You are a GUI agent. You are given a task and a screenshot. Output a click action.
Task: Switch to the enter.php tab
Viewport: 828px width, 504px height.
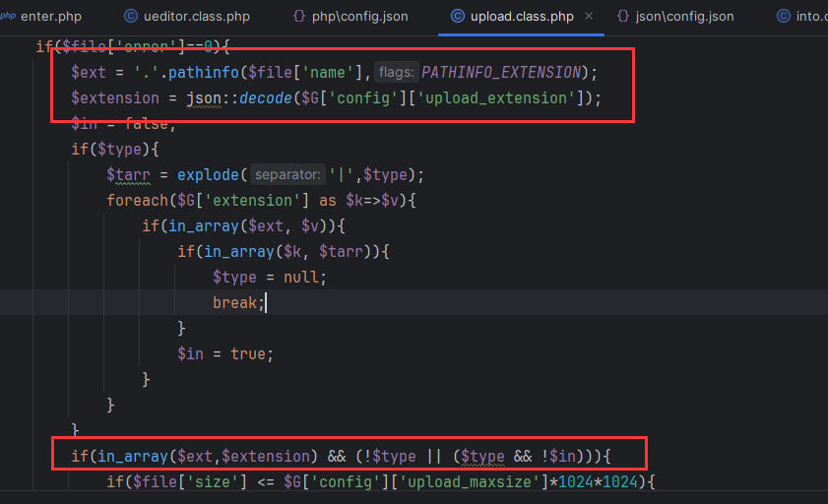coord(50,17)
